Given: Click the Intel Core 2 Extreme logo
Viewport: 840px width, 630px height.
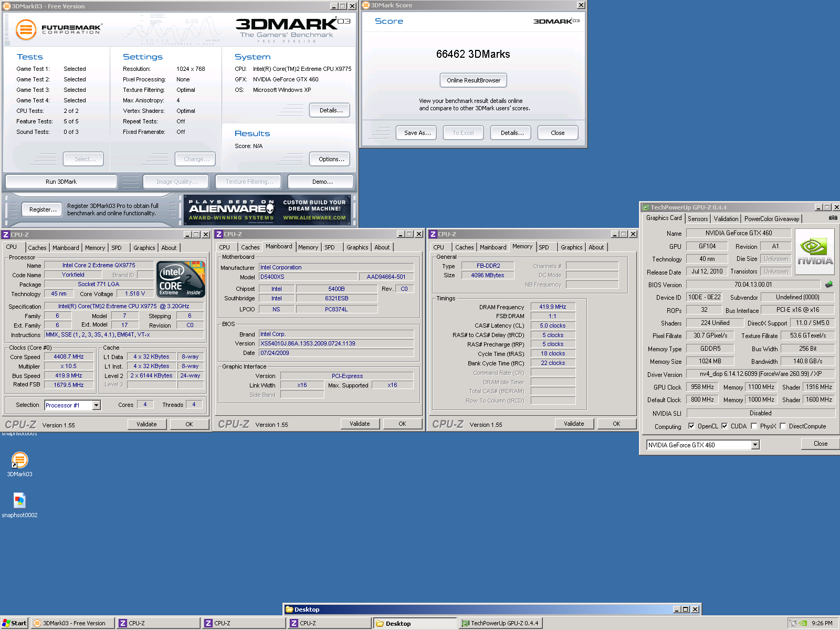Looking at the screenshot, I should pyautogui.click(x=181, y=279).
